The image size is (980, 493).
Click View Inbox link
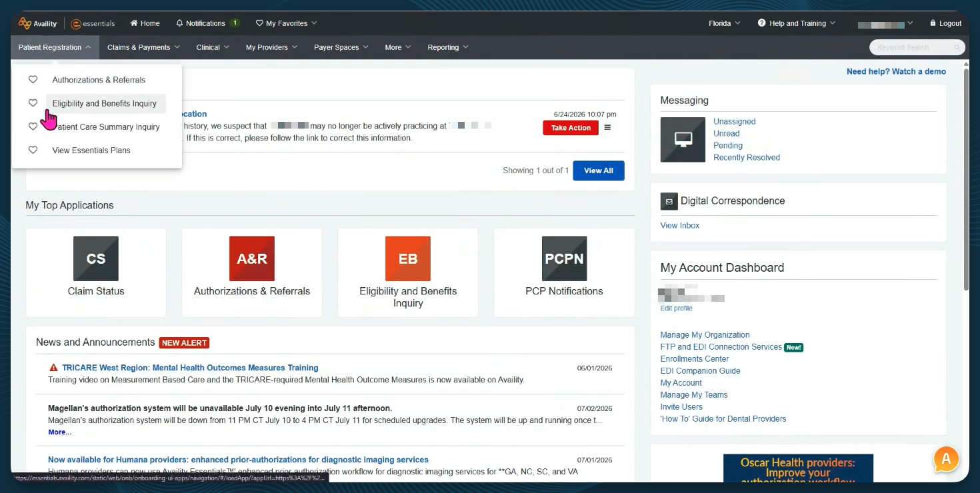tap(680, 225)
